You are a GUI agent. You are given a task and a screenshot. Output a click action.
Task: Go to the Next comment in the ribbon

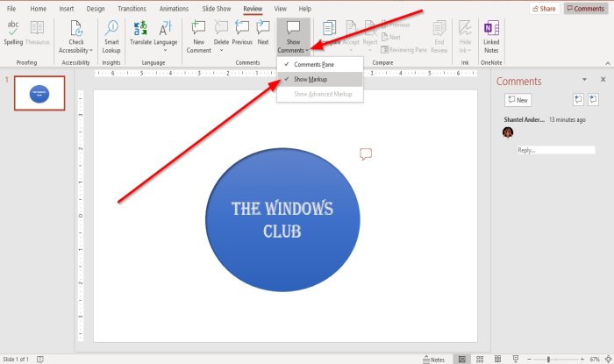(x=263, y=32)
